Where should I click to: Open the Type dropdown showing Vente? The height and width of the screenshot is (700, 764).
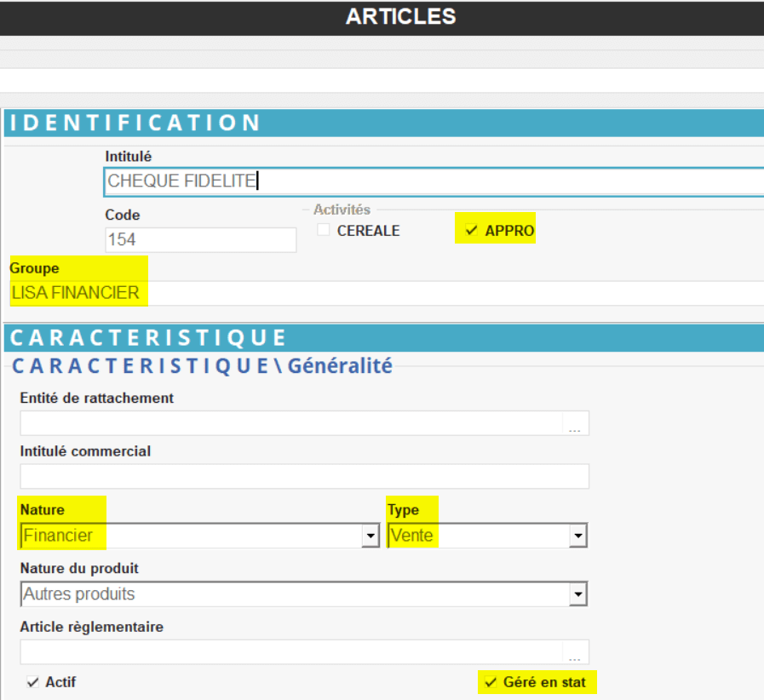point(578,536)
